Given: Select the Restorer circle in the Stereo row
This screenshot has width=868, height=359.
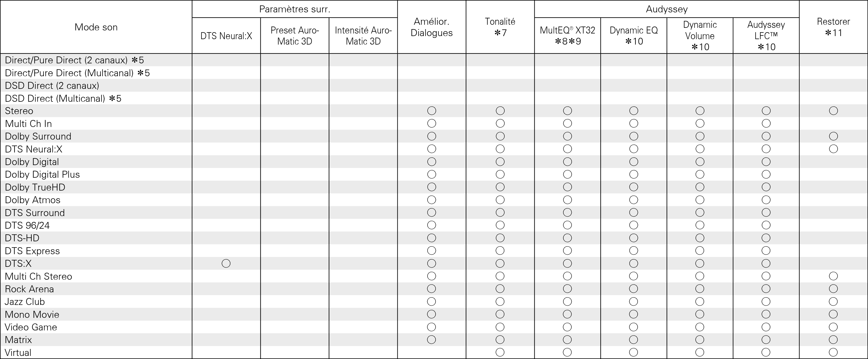Looking at the screenshot, I should (833, 111).
